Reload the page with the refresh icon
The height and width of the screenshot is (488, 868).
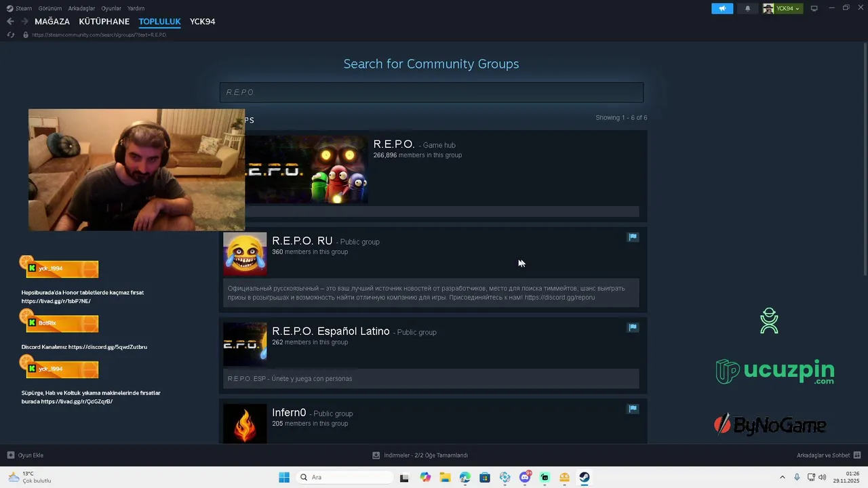(10, 35)
